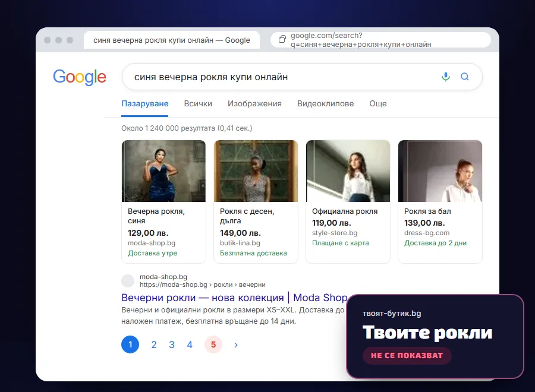Click the google.com/search address bar
The image size is (535, 392).
(380, 40)
